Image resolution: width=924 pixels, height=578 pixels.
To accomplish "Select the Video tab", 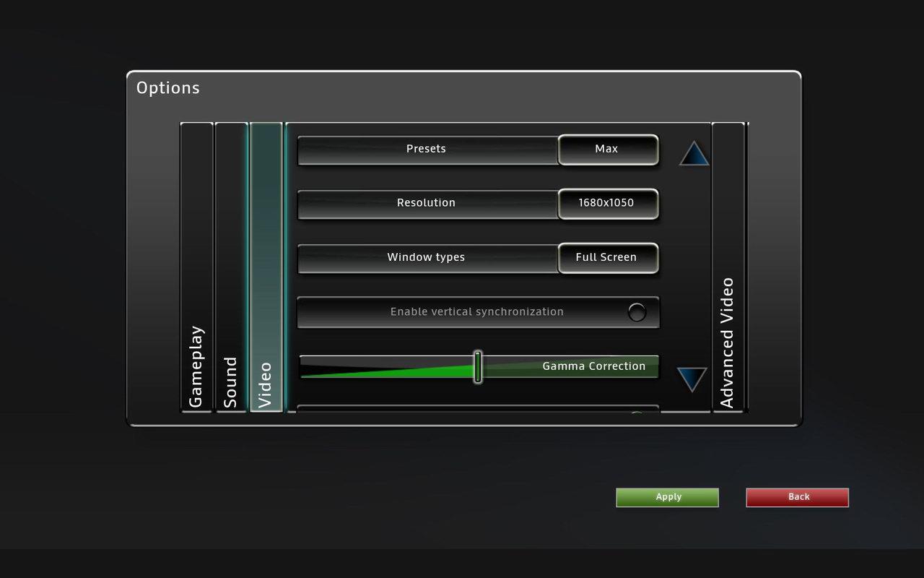I will 266,267.
